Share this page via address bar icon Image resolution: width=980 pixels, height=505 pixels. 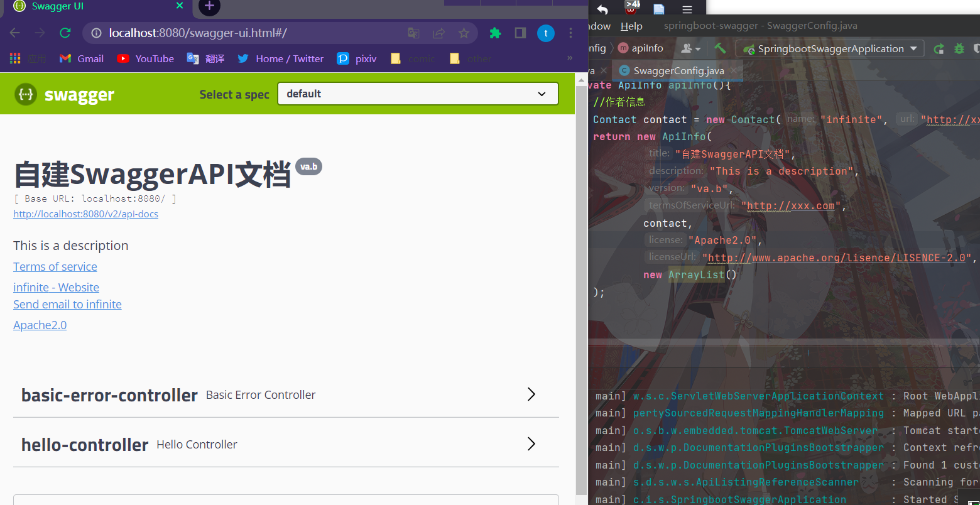coord(438,33)
